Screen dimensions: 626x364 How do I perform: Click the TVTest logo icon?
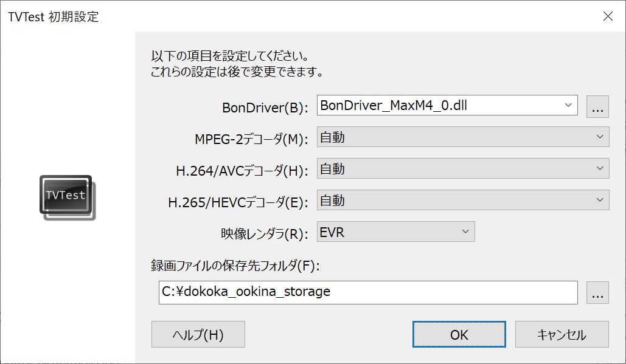click(67, 197)
